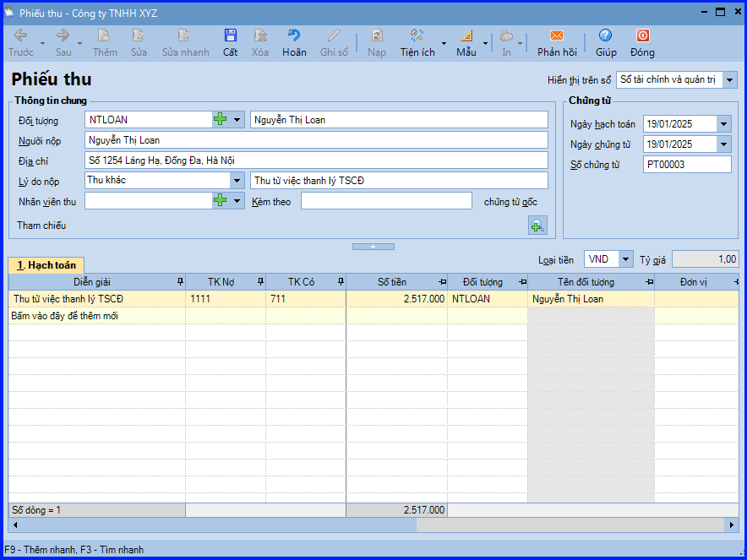The image size is (747, 560).
Task: Open the Hiển thị trên sổ dropdown
Action: [x=730, y=80]
